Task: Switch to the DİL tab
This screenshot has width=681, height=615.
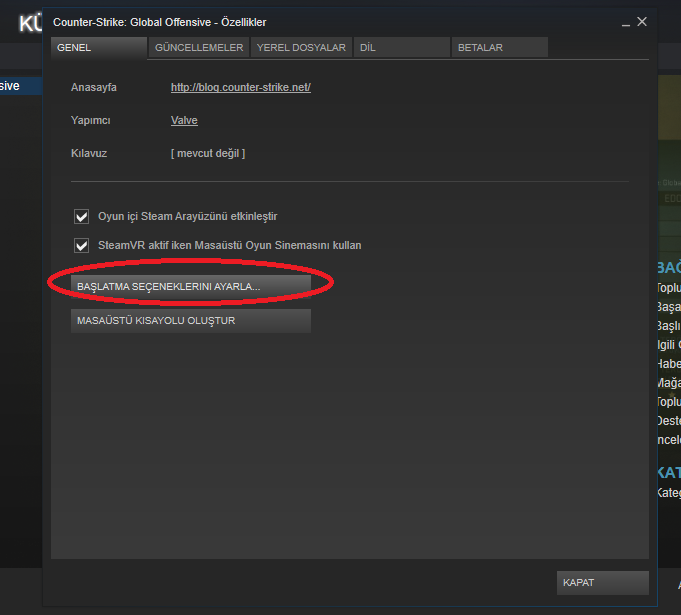Action: point(401,47)
